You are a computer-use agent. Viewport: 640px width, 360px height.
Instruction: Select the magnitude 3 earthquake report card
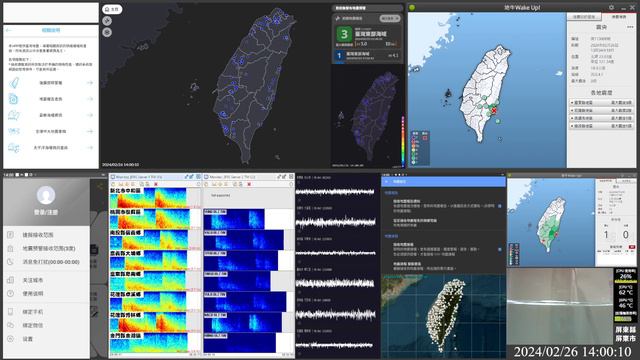pyautogui.click(x=367, y=36)
